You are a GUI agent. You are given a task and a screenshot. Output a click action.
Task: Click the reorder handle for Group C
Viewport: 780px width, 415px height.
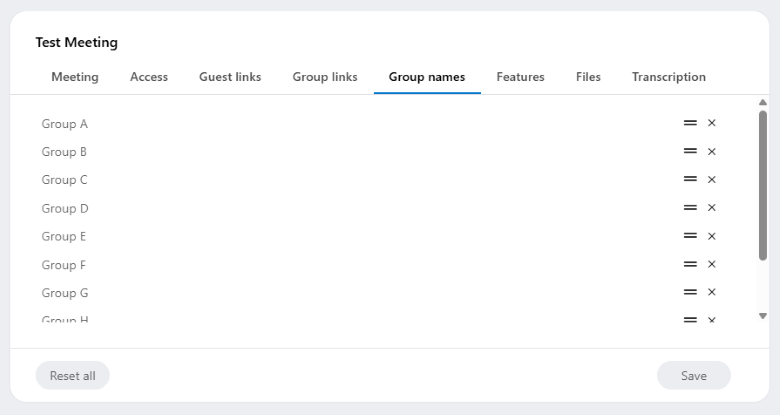click(690, 179)
